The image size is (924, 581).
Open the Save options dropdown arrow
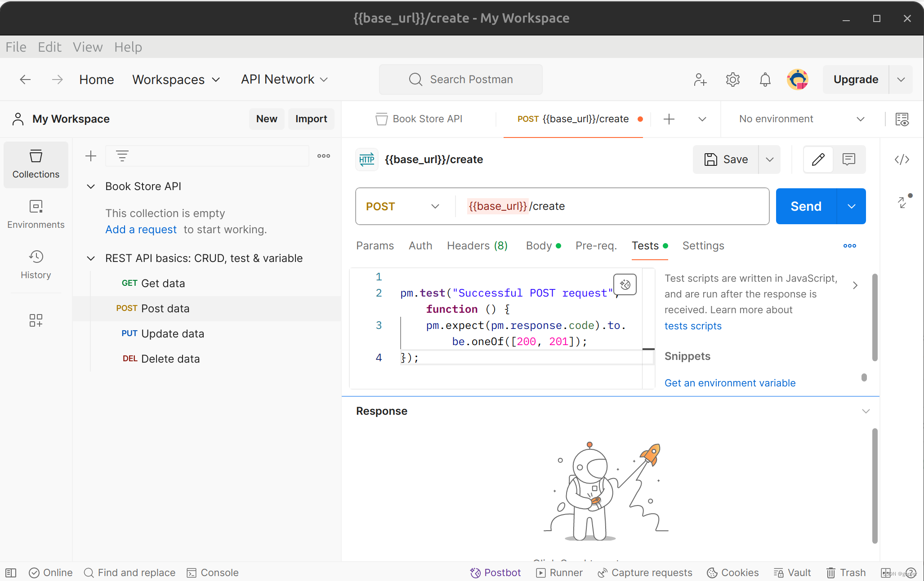[x=770, y=160]
